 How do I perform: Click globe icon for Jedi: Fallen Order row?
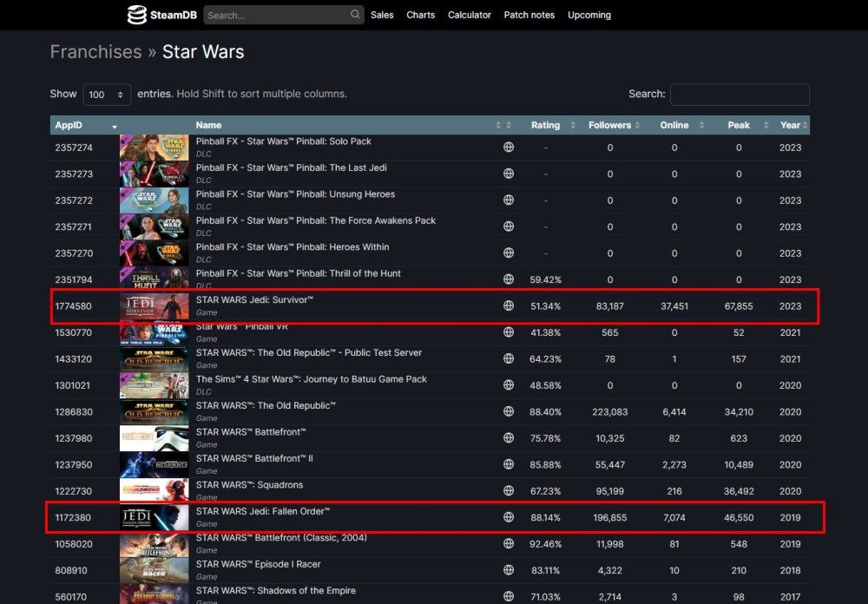click(x=509, y=517)
